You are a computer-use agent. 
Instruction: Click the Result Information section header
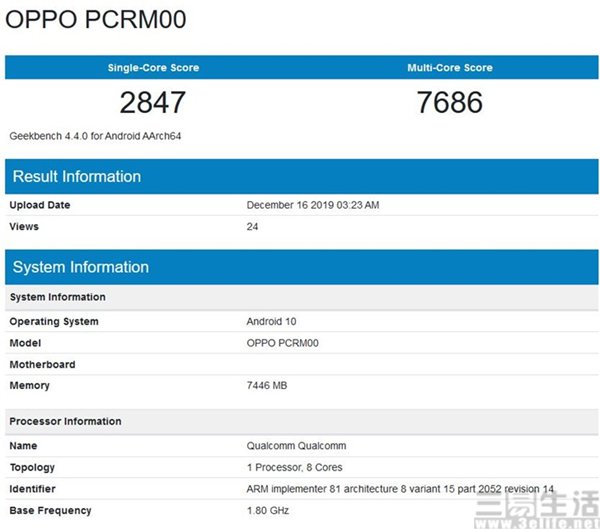click(x=77, y=177)
